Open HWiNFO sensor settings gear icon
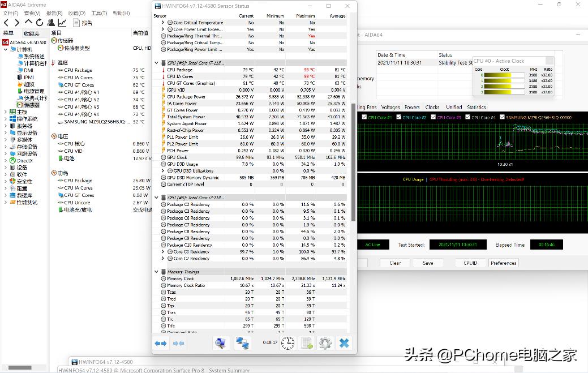 pos(325,343)
